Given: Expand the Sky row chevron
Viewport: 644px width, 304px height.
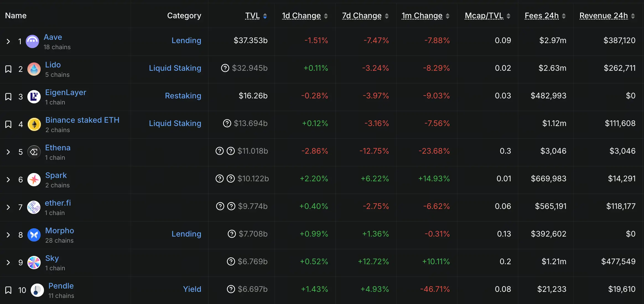Looking at the screenshot, I should 8,263.
